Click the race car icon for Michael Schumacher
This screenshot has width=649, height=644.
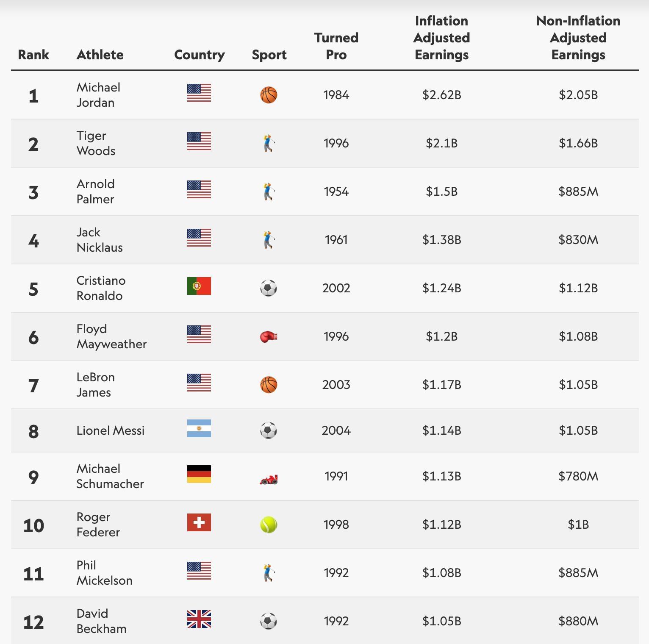pos(269,479)
